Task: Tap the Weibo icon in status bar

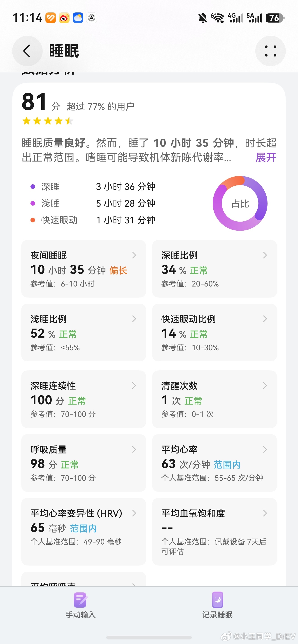Action: click(64, 18)
